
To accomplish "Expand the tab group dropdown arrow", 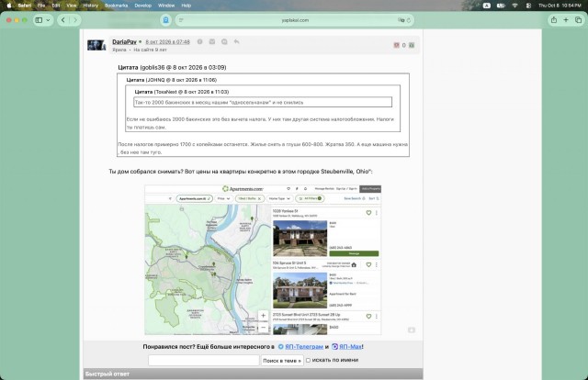I will 48,20.
